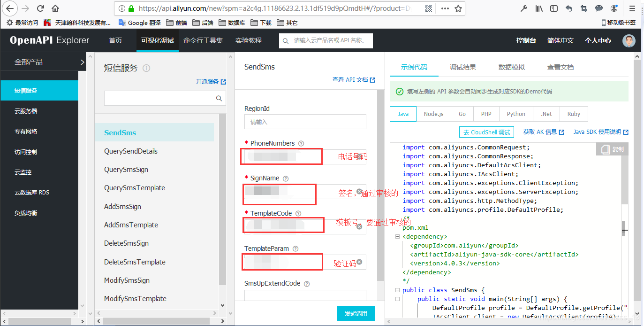This screenshot has width=644, height=326.
Task: Select the Ruby language tab
Action: 574,114
